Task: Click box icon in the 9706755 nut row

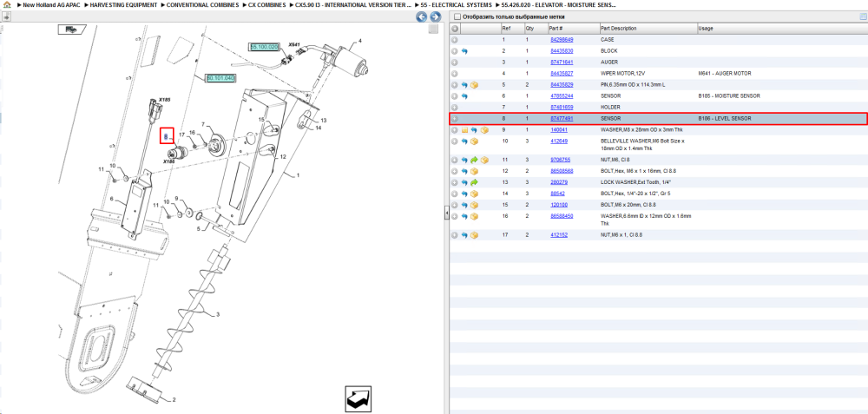Action: tap(484, 160)
